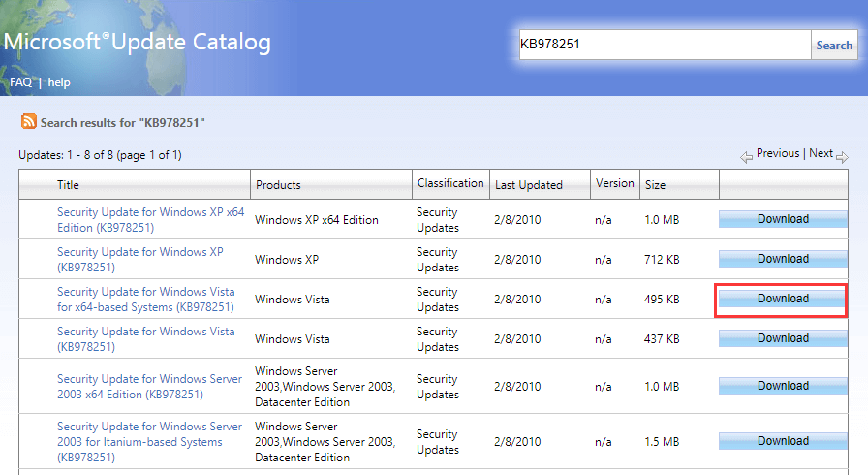Open the FAQ link
Image resolution: width=868 pixels, height=475 pixels.
(21, 82)
